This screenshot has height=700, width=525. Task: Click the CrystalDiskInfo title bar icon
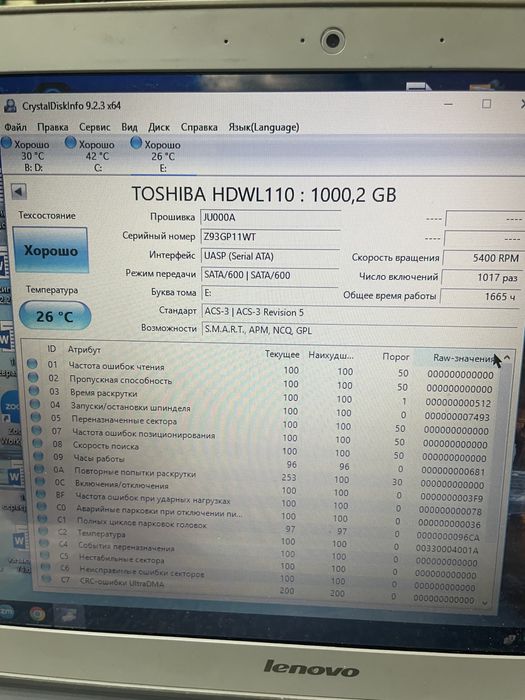click(10, 105)
